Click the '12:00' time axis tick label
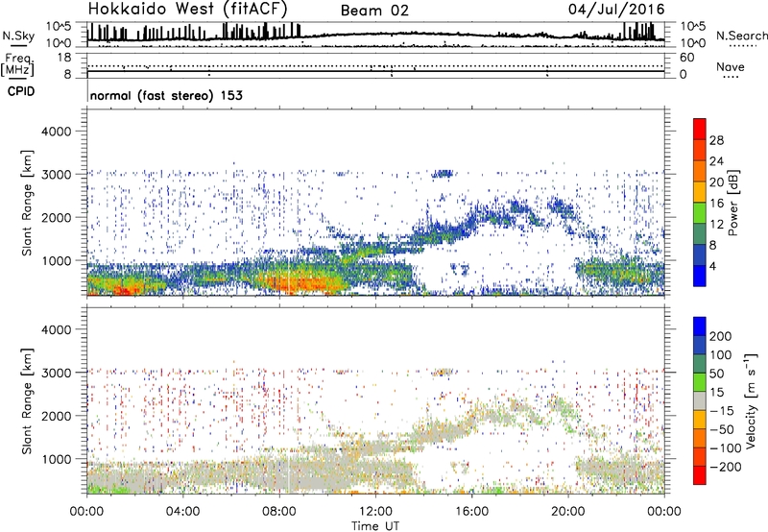768x532 pixels. [x=375, y=512]
